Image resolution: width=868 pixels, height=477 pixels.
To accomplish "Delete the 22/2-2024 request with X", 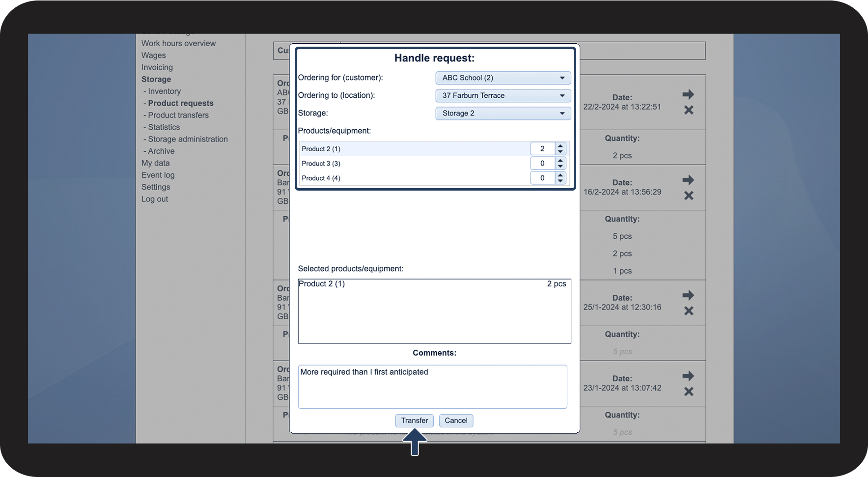I will [x=689, y=110].
